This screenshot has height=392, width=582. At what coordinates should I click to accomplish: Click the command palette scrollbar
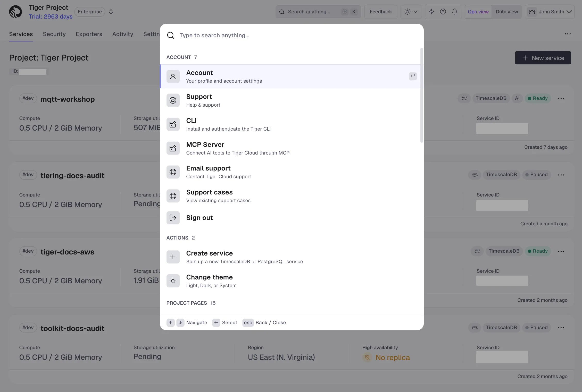[x=422, y=95]
